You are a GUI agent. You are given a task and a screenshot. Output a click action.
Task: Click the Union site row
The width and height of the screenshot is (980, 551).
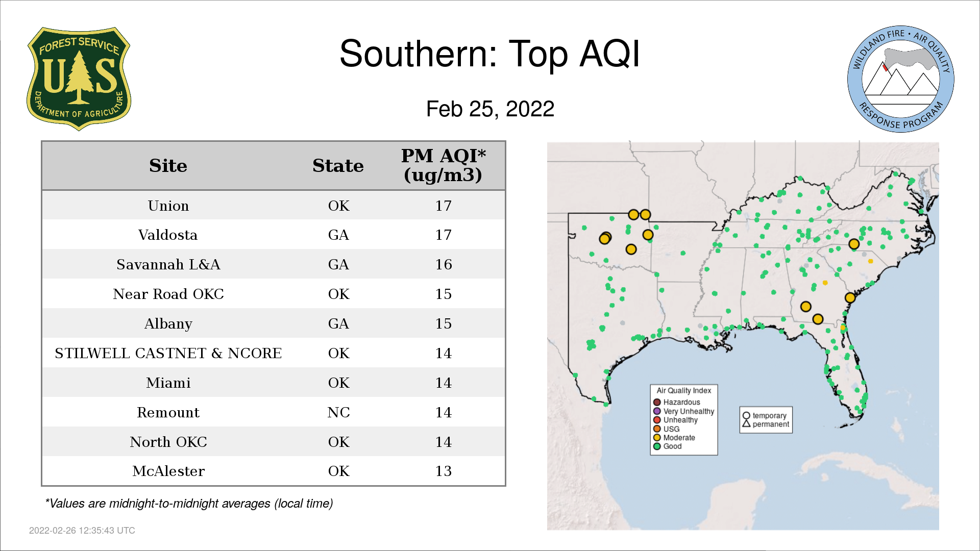click(x=274, y=206)
